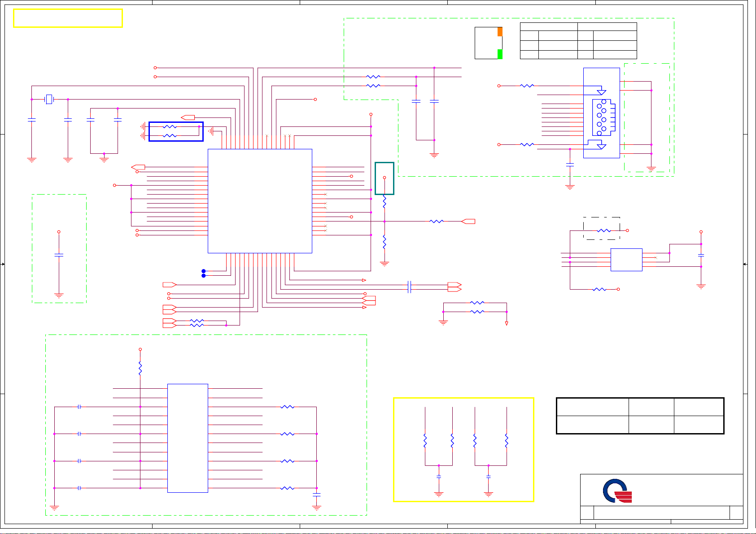Select the green LED color block

500,54
